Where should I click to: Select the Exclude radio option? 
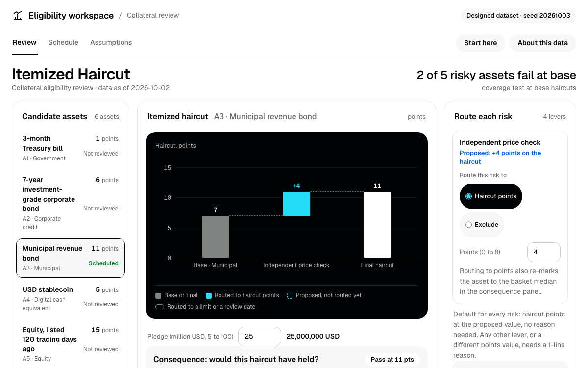coord(482,225)
